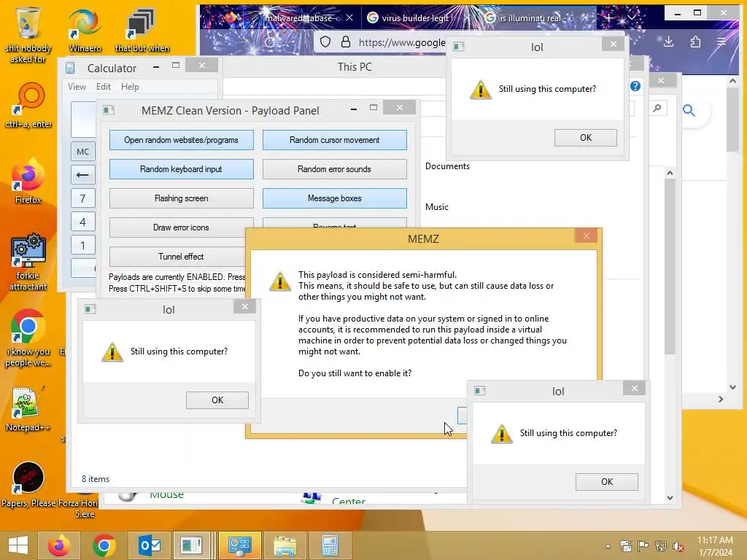Switch to the 'is illuminati real' tab
The width and height of the screenshot is (747, 560).
(532, 18)
